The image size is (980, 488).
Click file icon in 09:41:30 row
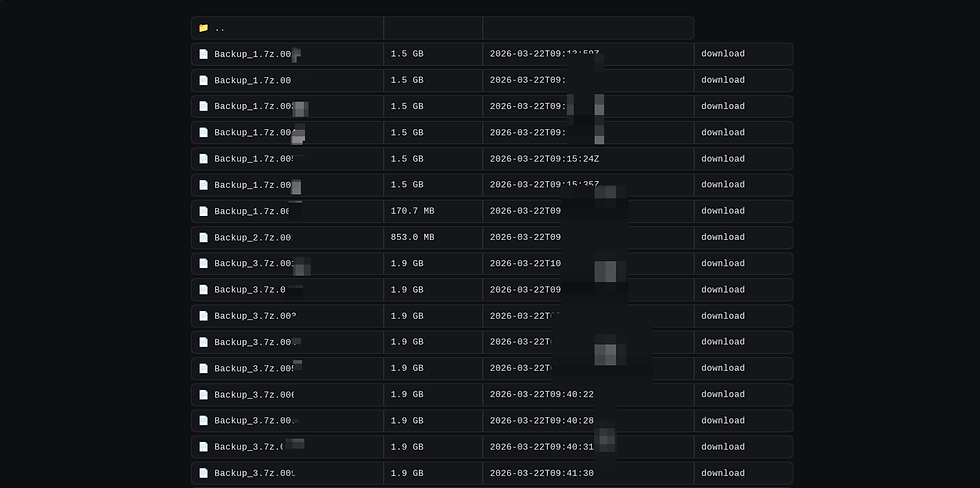203,473
